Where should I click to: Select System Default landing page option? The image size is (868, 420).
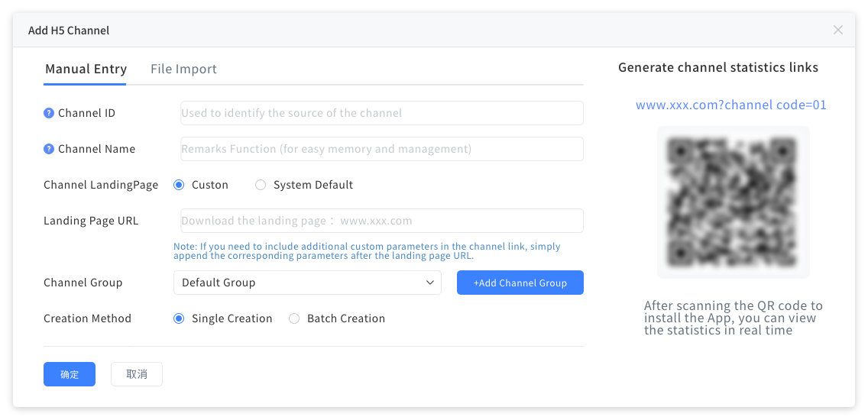coord(261,185)
